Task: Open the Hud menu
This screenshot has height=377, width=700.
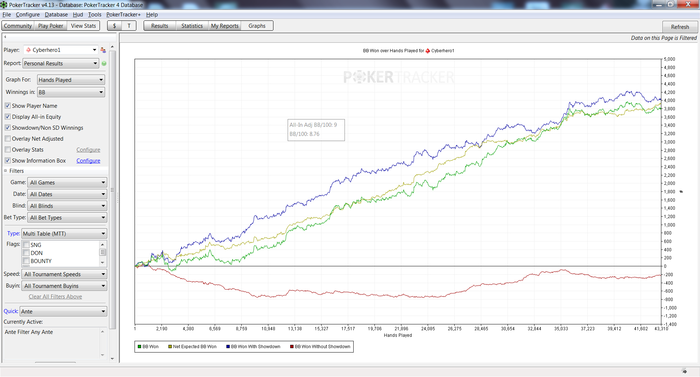Action: [x=78, y=14]
